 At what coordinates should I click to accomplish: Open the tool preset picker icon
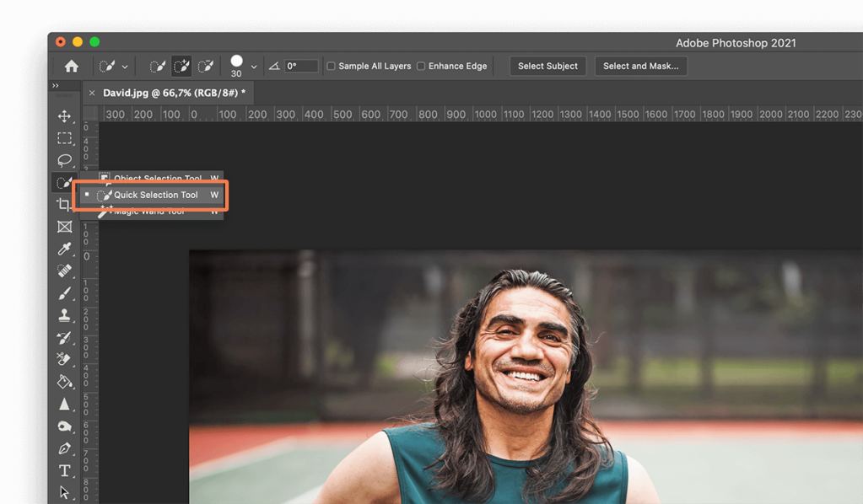107,67
